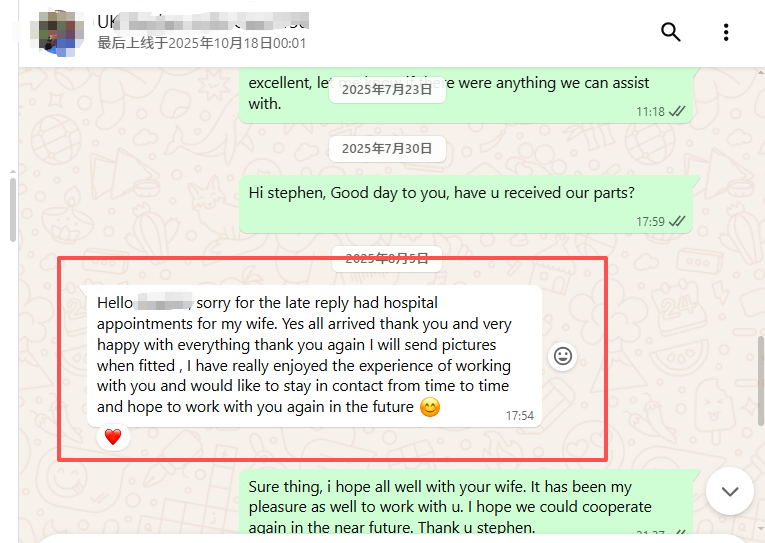The height and width of the screenshot is (543, 765).
Task: Click the red heart reaction badge
Action: click(113, 436)
